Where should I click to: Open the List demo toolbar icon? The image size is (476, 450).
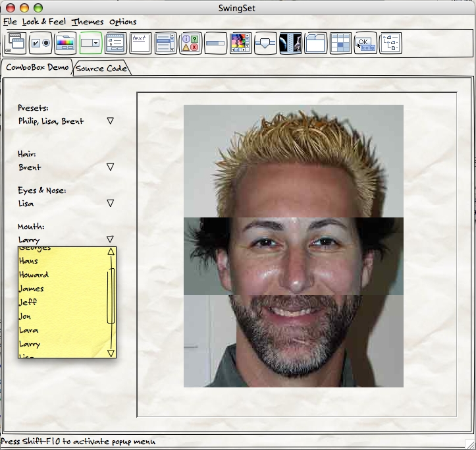[165, 43]
